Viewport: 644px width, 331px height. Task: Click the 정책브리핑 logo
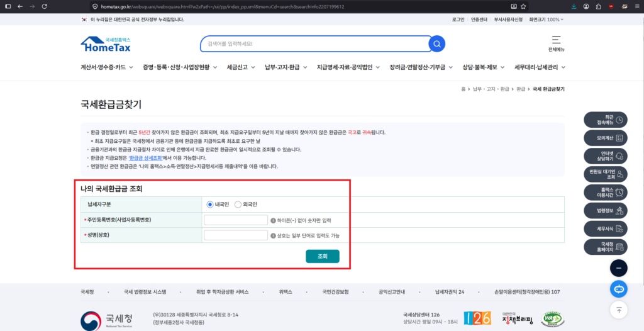point(517,318)
